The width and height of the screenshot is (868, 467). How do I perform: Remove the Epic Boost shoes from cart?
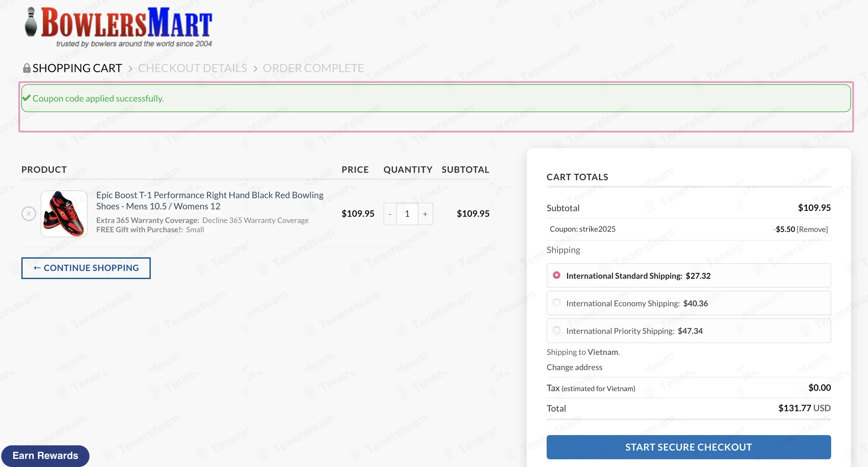(29, 213)
